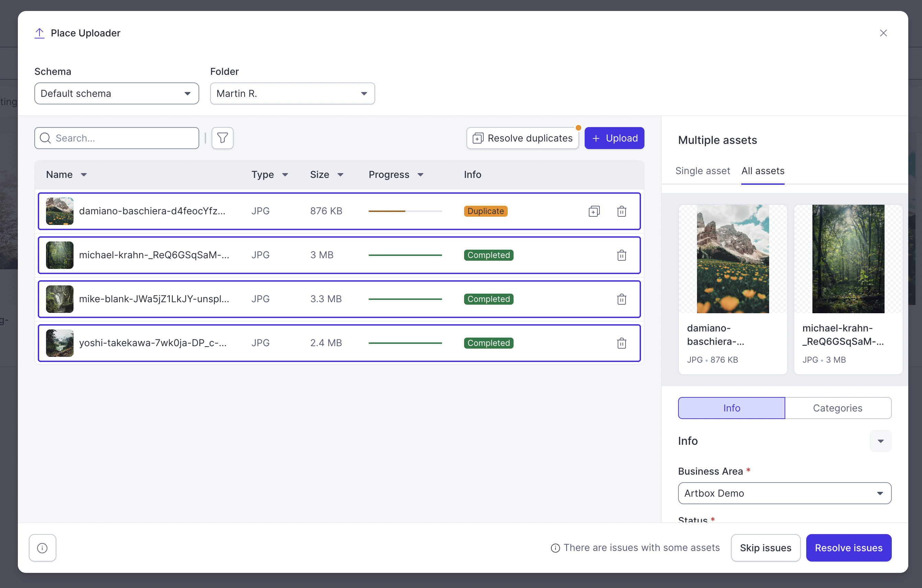922x588 pixels.
Task: Select the michael-krahn row thumbnail
Action: coord(60,255)
